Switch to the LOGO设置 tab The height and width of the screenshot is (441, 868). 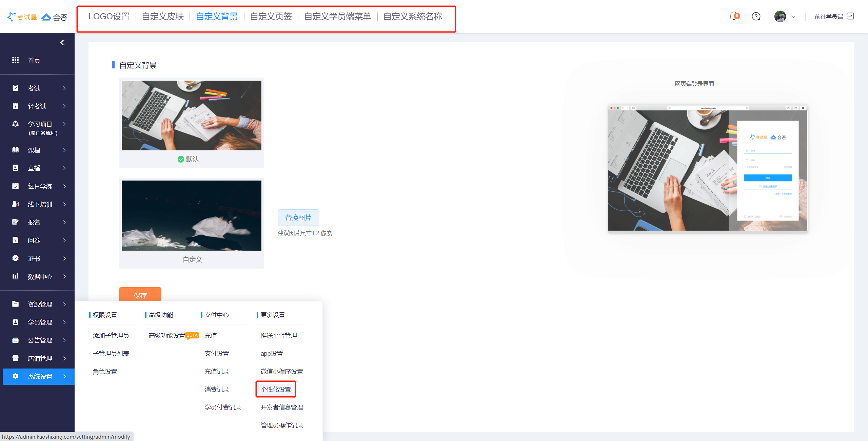tap(109, 17)
